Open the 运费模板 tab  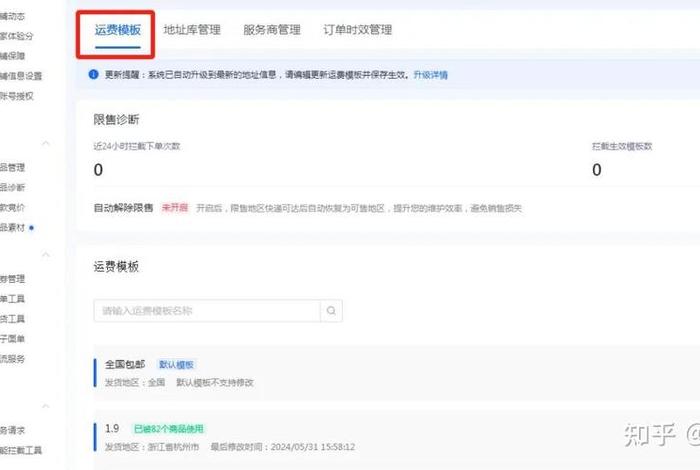click(x=118, y=30)
